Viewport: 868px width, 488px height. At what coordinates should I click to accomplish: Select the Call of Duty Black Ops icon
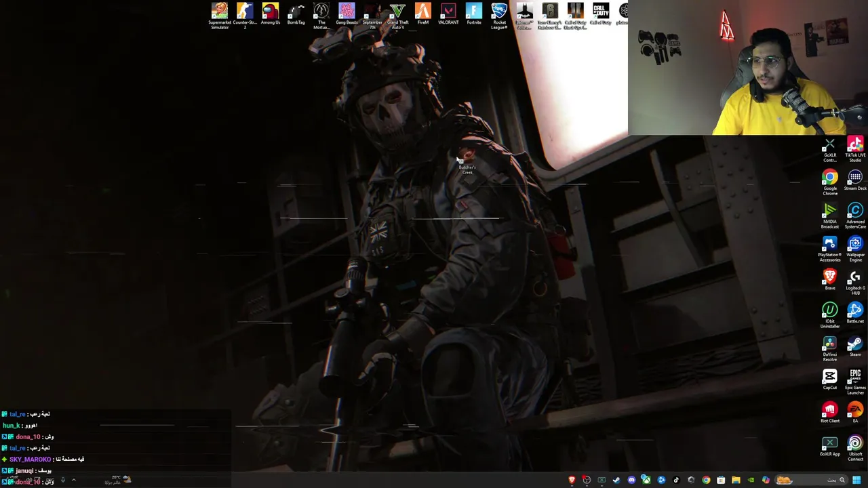575,16
